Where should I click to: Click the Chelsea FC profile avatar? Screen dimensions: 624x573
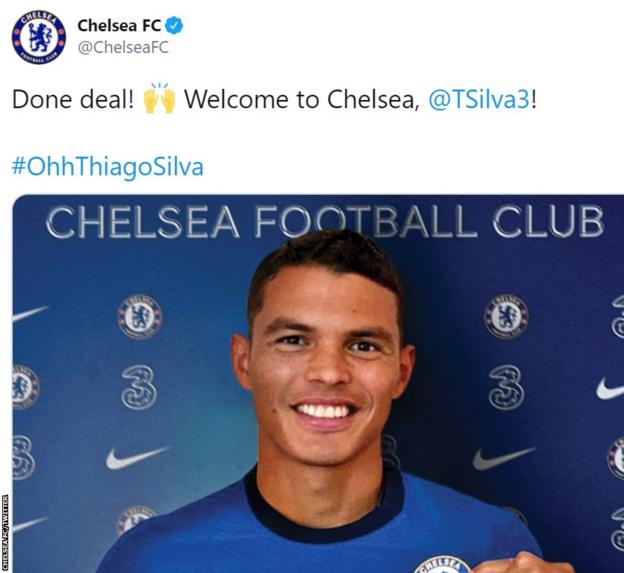pyautogui.click(x=39, y=37)
